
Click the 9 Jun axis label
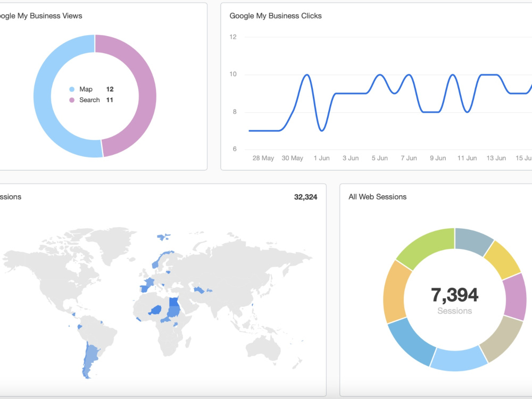(438, 158)
